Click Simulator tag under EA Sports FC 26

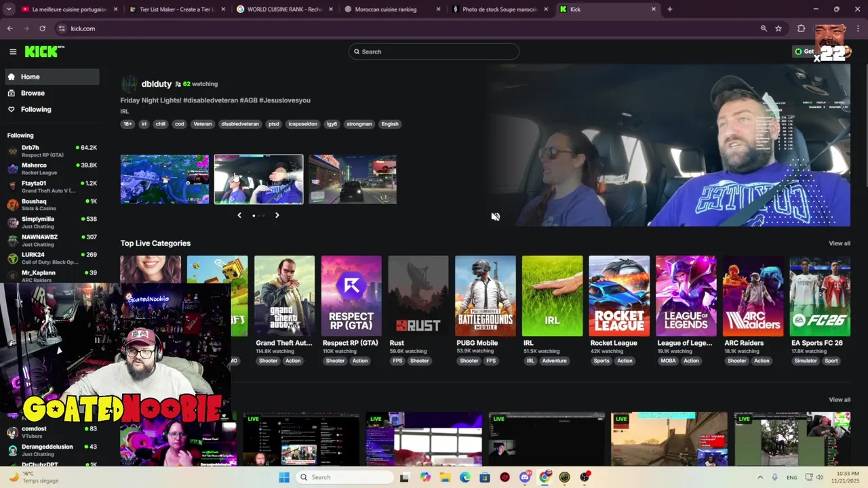tap(806, 361)
